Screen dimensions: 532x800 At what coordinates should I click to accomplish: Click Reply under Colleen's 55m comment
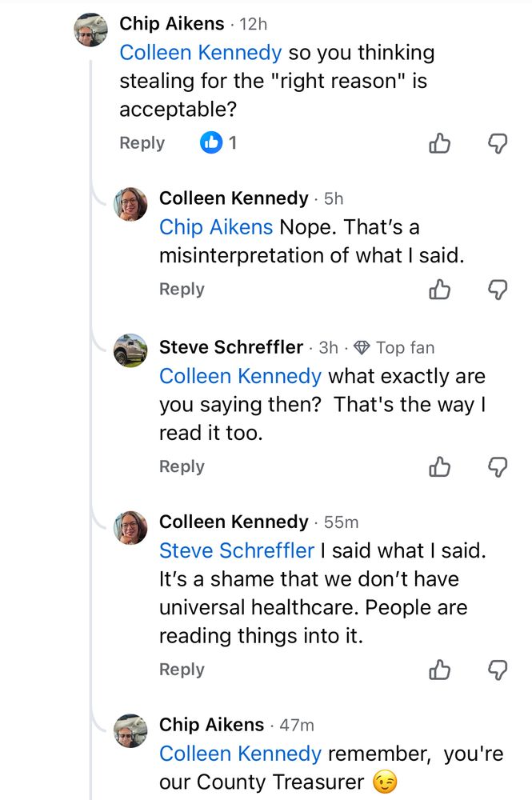click(181, 670)
